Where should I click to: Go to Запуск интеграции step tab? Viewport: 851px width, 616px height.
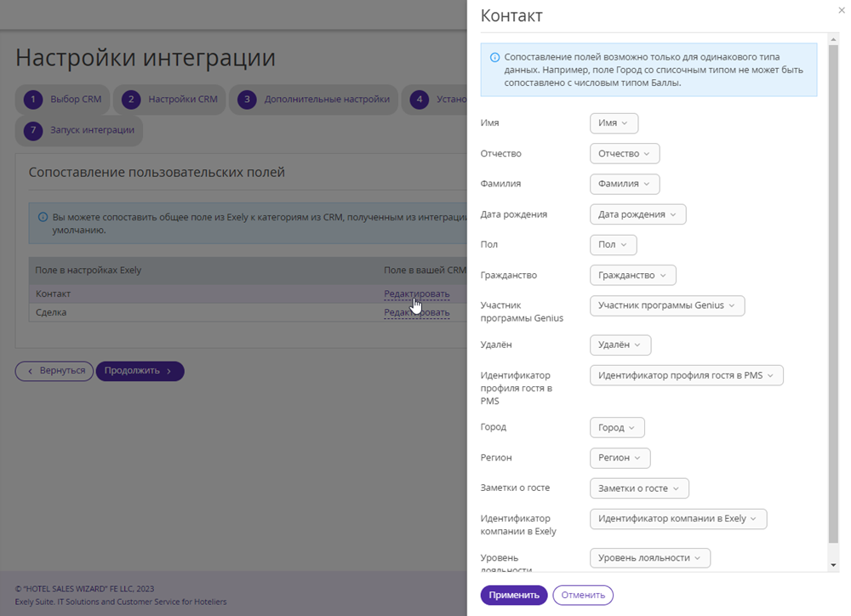tap(78, 130)
